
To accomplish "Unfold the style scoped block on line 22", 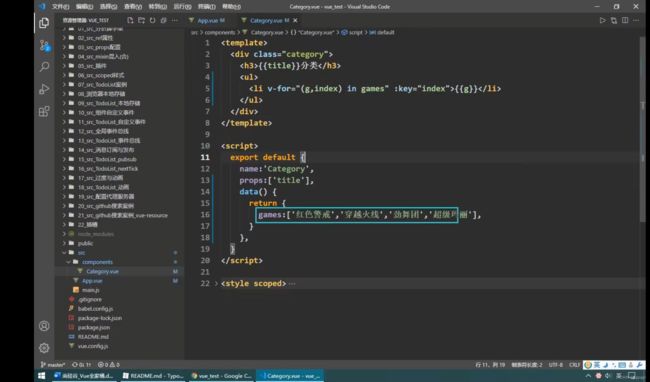I will (216, 283).
